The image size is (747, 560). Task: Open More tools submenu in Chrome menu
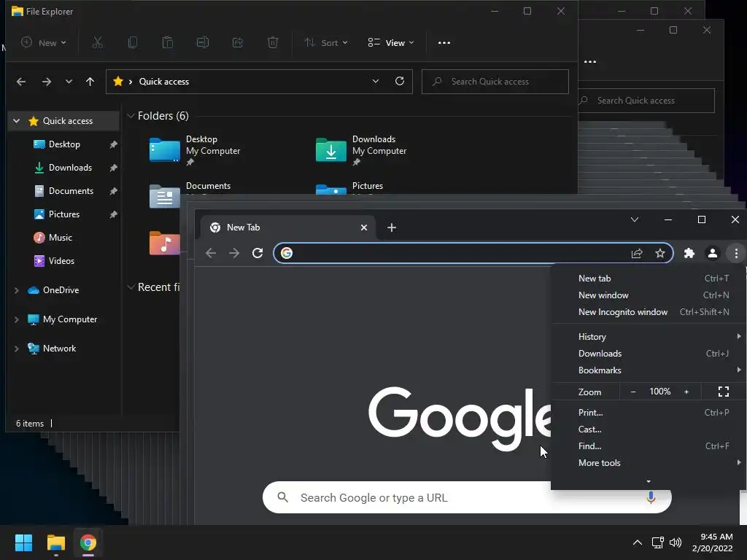coord(649,463)
